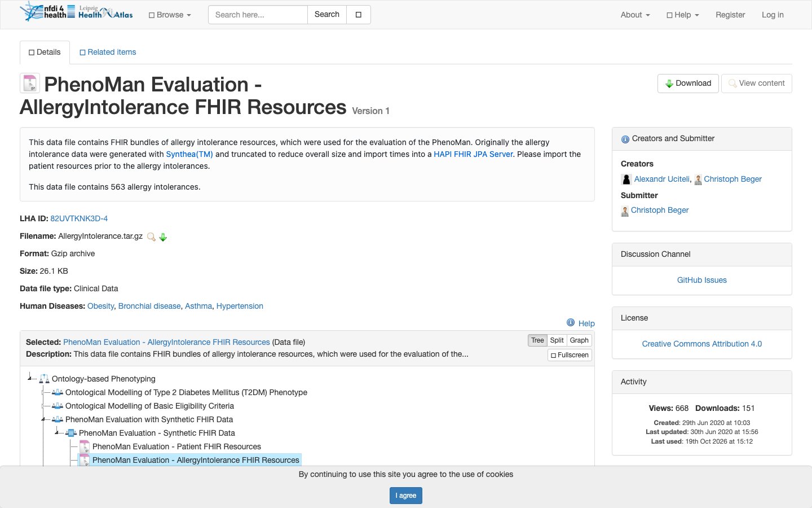Open the Synthea(TM) link in the description

tap(189, 154)
